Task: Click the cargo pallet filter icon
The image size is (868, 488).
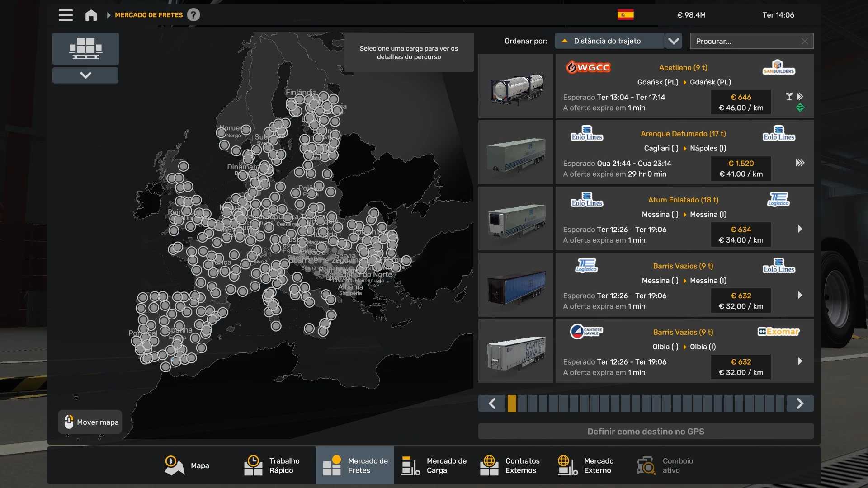Action: point(85,48)
